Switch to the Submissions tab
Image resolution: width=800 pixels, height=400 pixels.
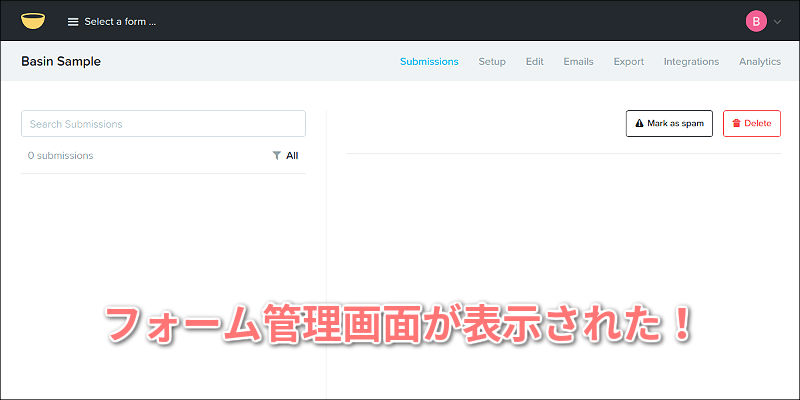point(429,61)
